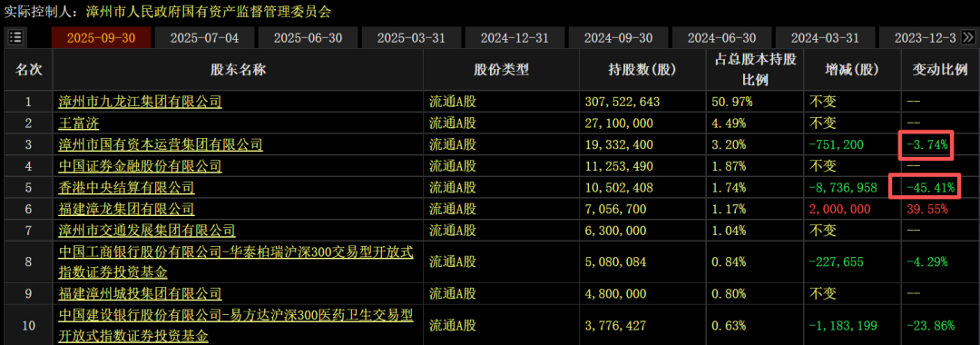Click the 占总股本持股比例 column header

tap(756, 69)
